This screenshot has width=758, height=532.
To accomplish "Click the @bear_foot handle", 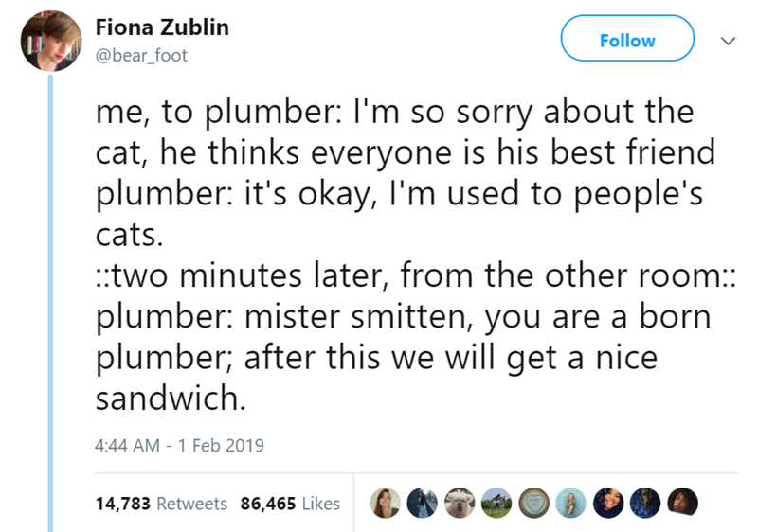I will [140, 56].
